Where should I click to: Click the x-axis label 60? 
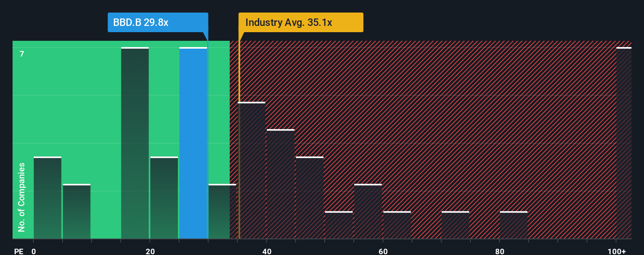tap(383, 251)
